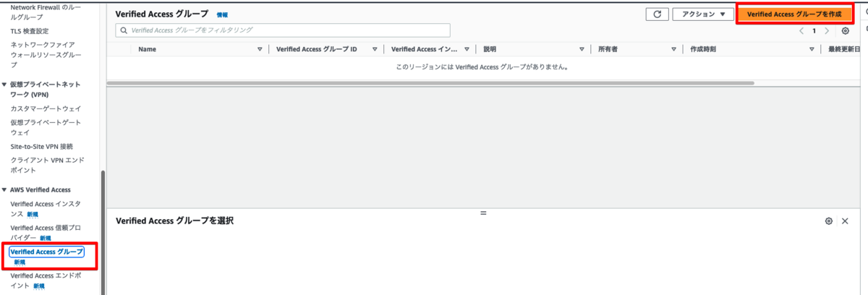
Task: Open カスタマーゲートウェイ page
Action: pyautogui.click(x=46, y=108)
